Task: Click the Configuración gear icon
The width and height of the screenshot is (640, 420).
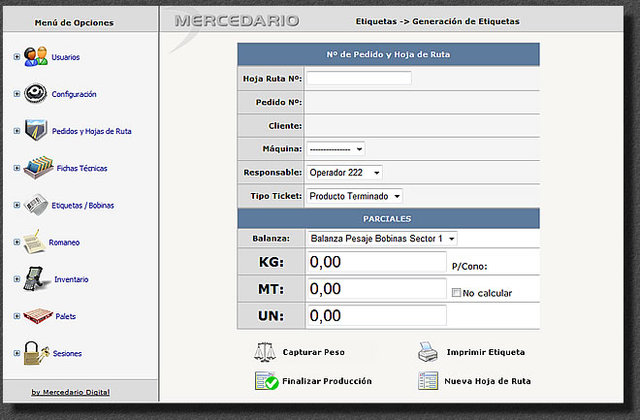Action: [35, 93]
